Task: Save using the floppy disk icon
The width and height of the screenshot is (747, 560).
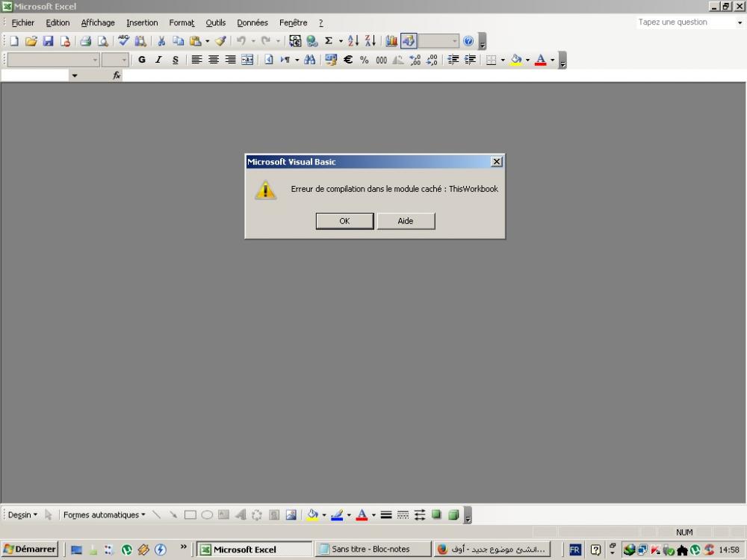Action: click(48, 41)
